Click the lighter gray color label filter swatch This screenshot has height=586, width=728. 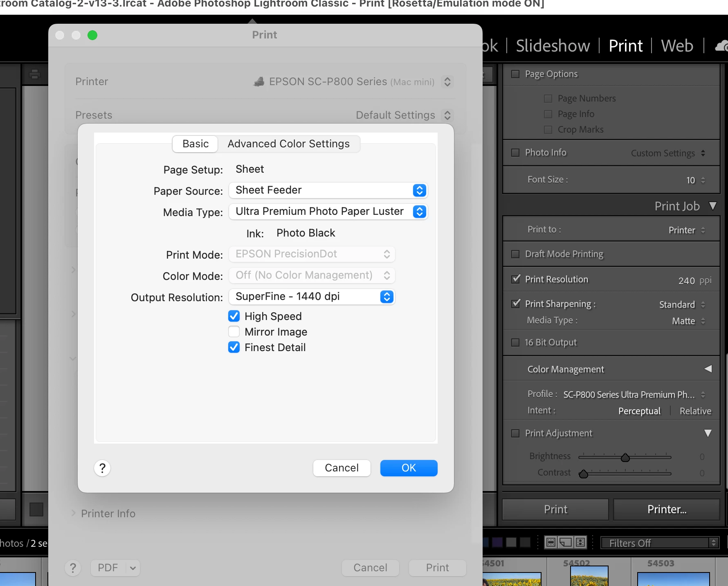coord(511,542)
